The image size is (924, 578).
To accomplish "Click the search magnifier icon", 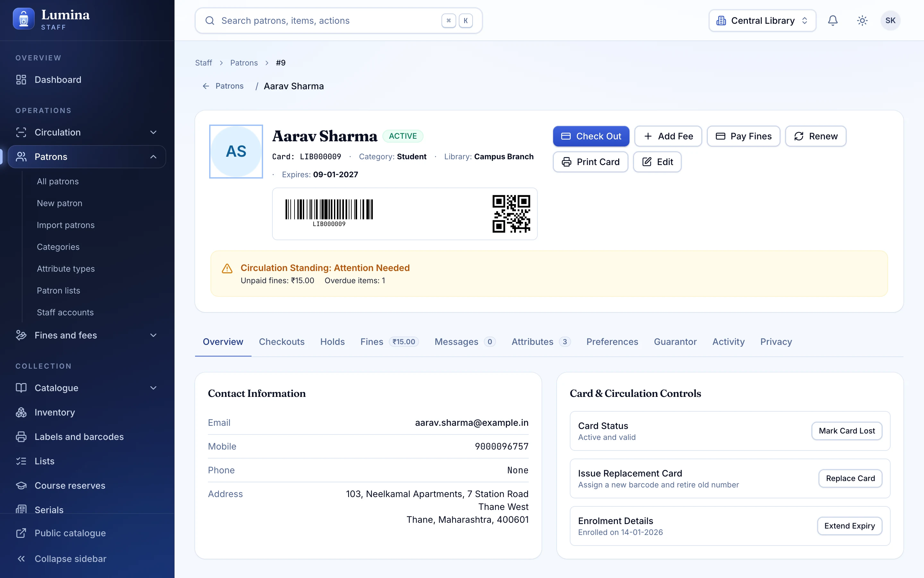I will click(x=210, y=21).
